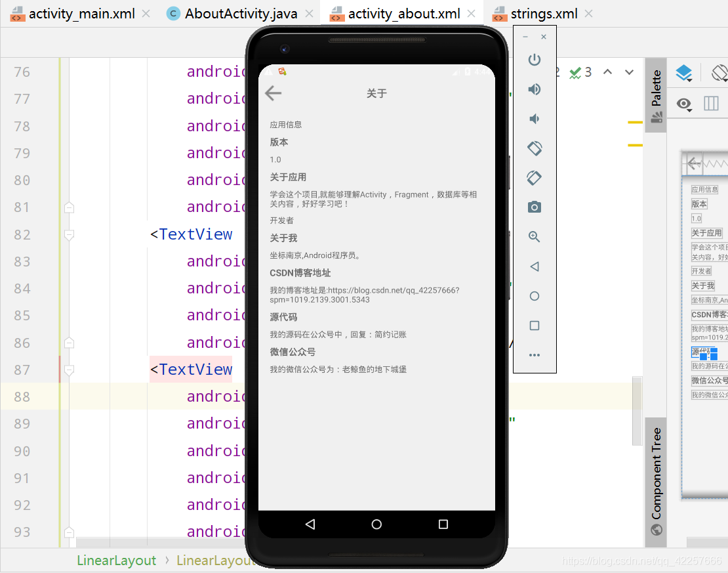Viewport: 728px width, 573px height.
Task: Close the activity_about.xml tab
Action: pos(472,14)
